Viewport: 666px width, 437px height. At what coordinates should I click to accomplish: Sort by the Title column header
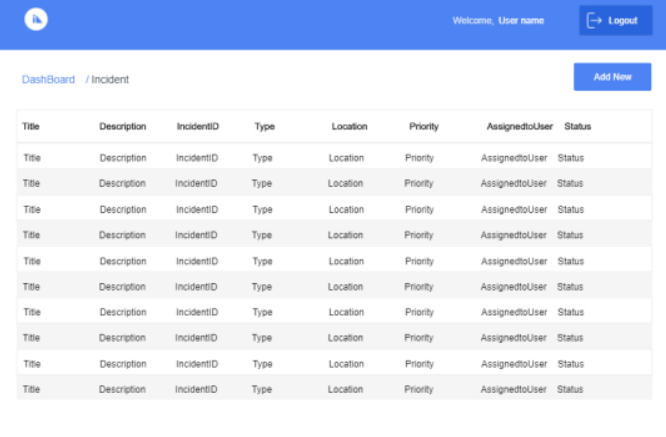[x=31, y=126]
